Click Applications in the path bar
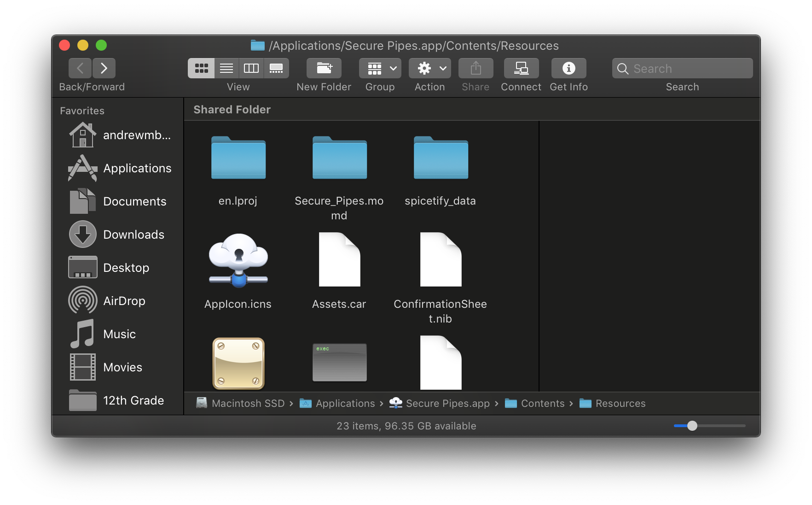 345,403
